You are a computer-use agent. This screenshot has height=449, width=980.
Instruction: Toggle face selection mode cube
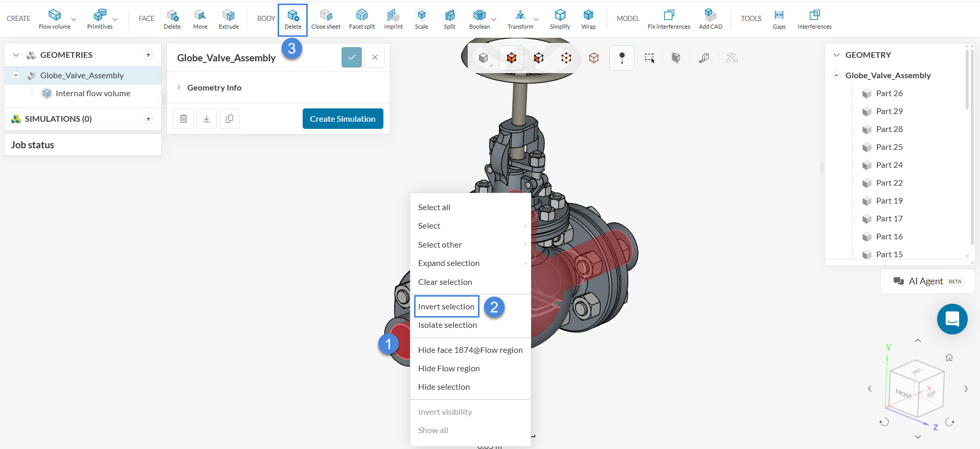(x=538, y=58)
